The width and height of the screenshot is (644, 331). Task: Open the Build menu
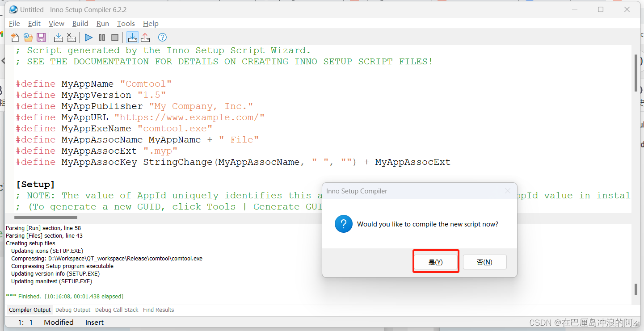(x=80, y=23)
